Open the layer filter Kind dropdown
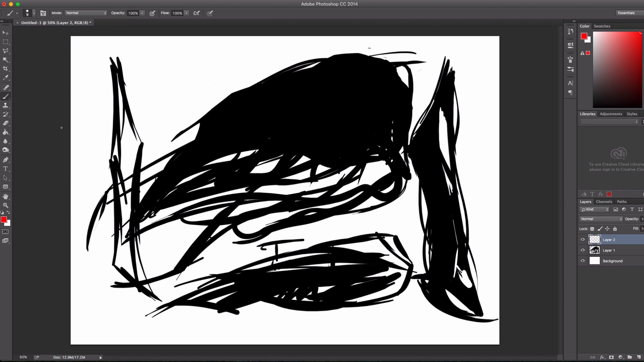 (x=595, y=209)
